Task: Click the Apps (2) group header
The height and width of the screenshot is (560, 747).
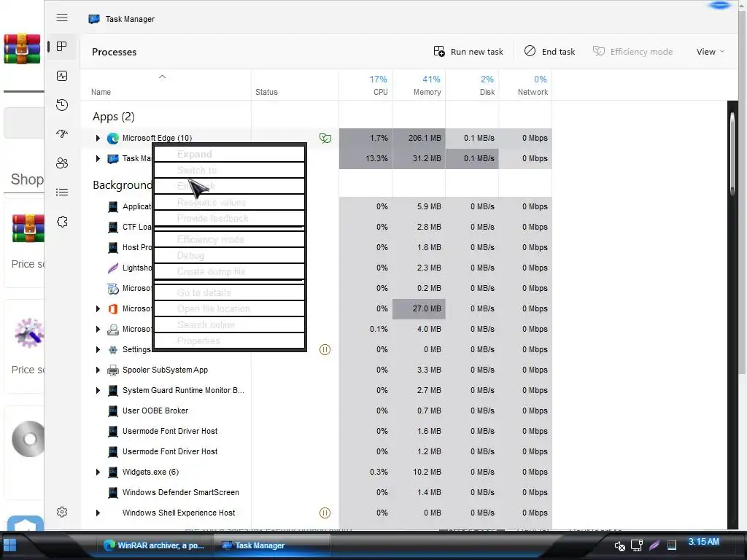Action: click(113, 117)
